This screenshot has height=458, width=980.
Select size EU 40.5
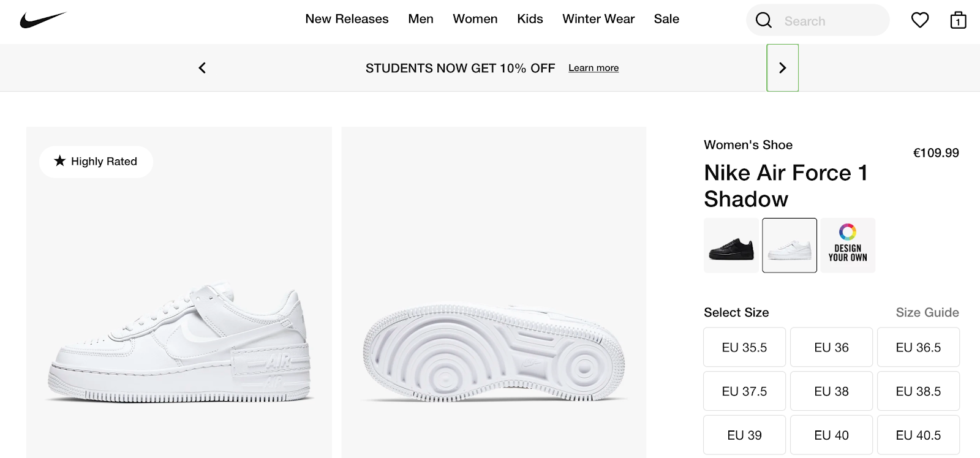tap(919, 435)
